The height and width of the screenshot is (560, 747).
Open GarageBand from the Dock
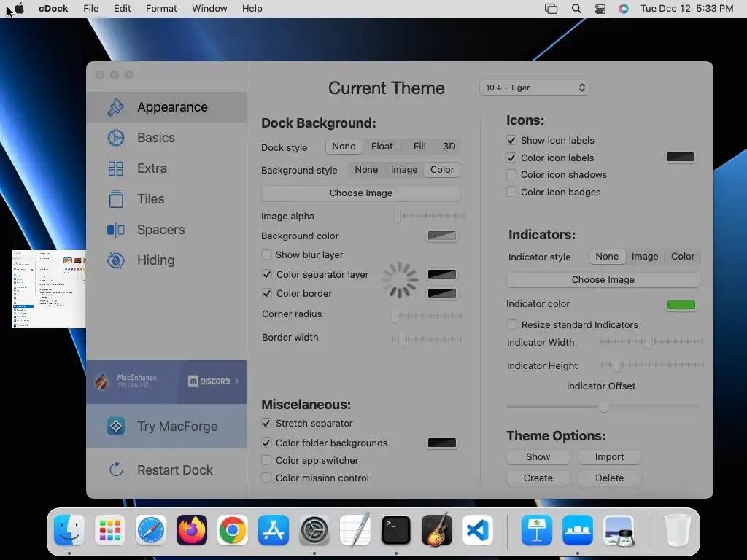[437, 530]
